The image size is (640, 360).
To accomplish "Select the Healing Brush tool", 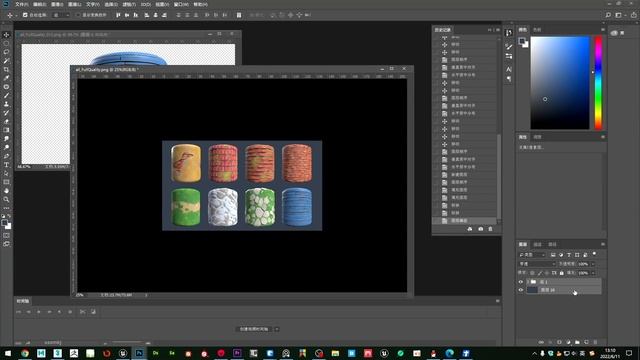I will pyautogui.click(x=6, y=87).
